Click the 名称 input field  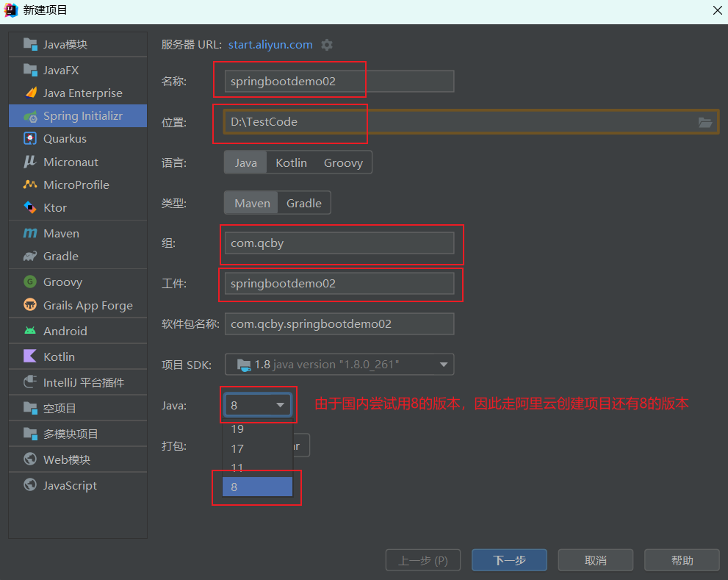339,82
